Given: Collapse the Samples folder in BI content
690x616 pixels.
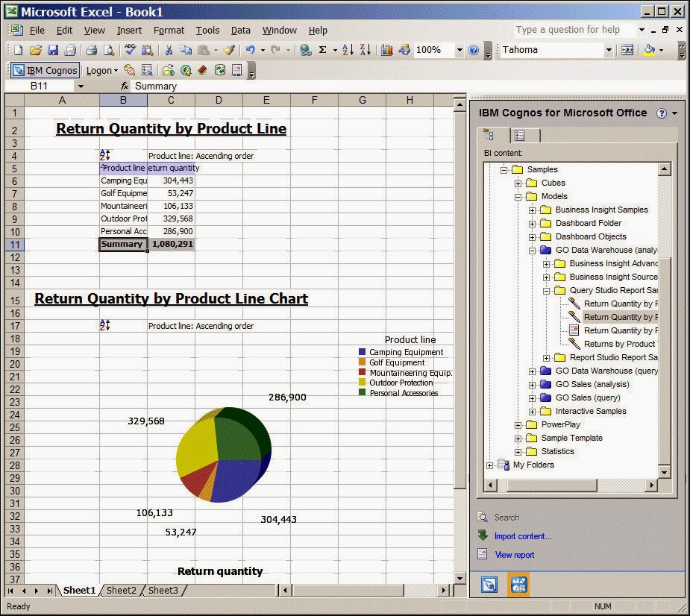Looking at the screenshot, I should point(505,169).
